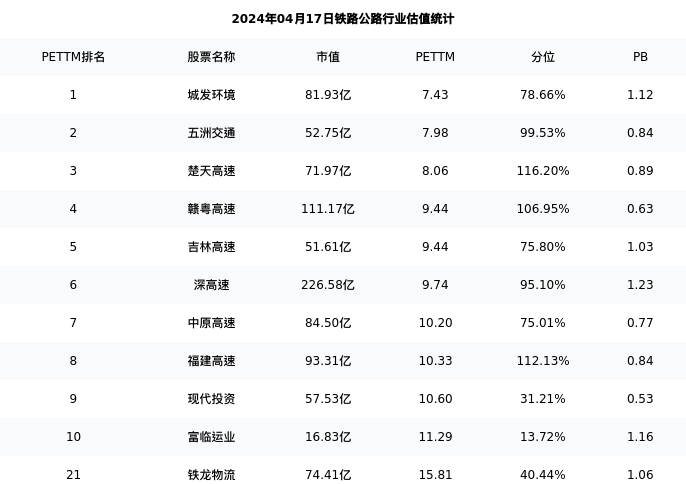The width and height of the screenshot is (686, 484).
Task: Click the 福建高速 stock name
Action: coord(211,361)
